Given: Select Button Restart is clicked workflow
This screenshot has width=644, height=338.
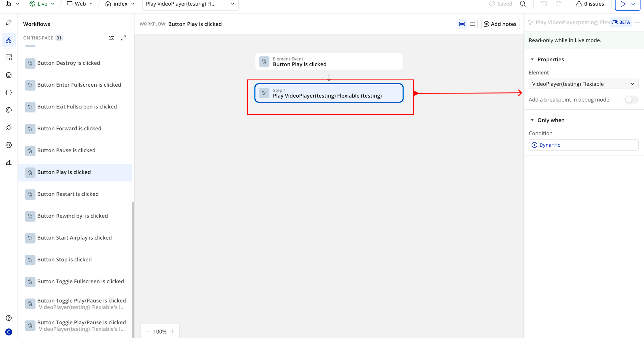Looking at the screenshot, I should (68, 194).
